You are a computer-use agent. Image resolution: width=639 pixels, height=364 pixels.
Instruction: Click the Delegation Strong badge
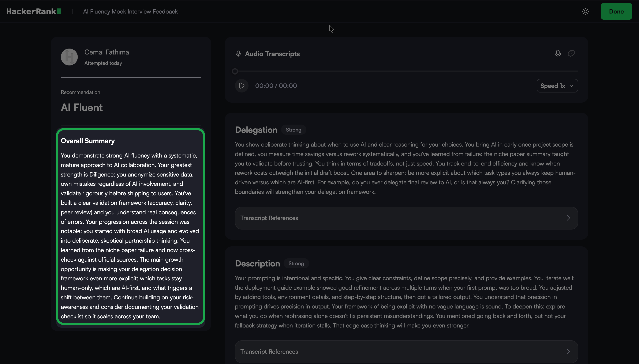[x=294, y=130]
